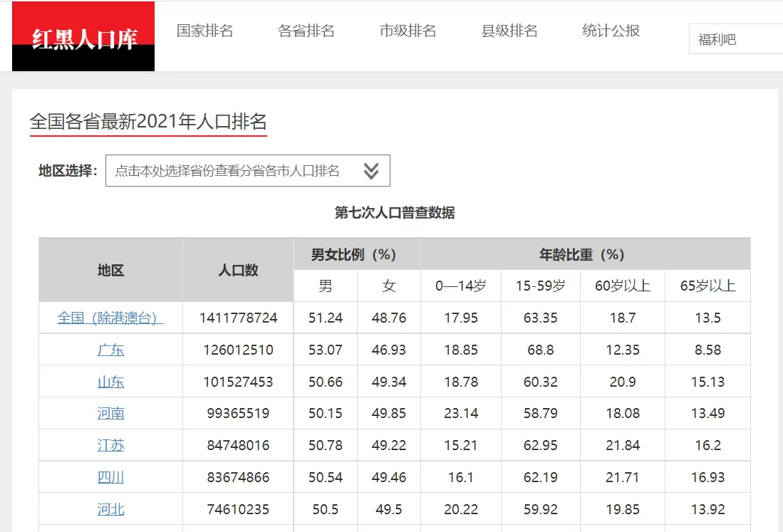Open the 全国（除港澳台） link

click(x=110, y=318)
